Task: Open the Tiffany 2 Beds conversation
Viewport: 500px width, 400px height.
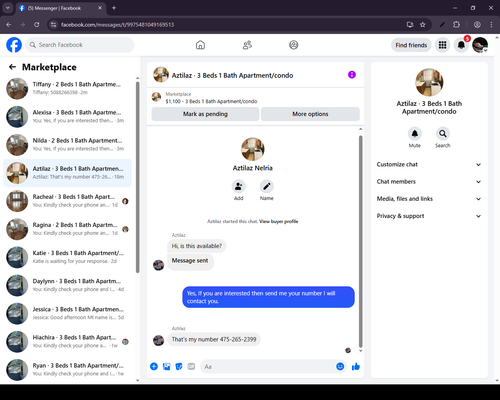Action: coord(67,88)
